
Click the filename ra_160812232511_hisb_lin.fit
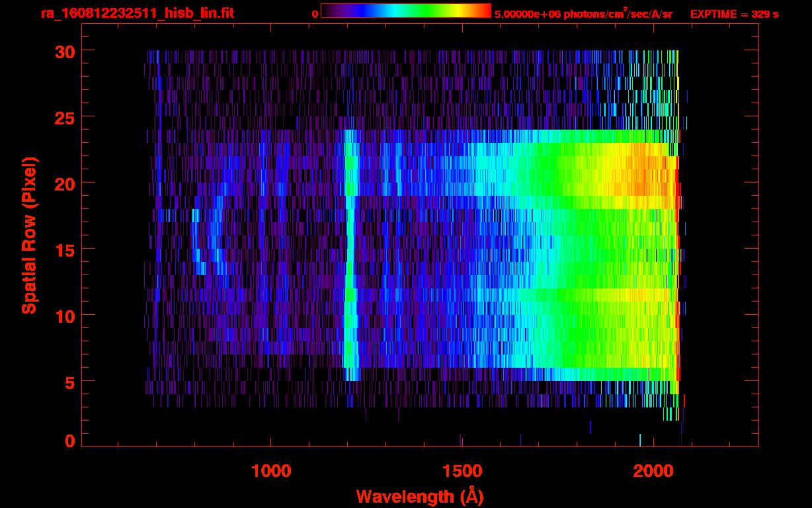pos(138,13)
